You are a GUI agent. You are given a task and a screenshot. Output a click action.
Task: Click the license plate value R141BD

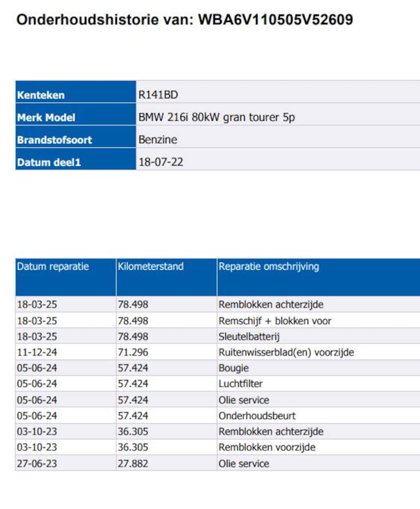pyautogui.click(x=158, y=95)
